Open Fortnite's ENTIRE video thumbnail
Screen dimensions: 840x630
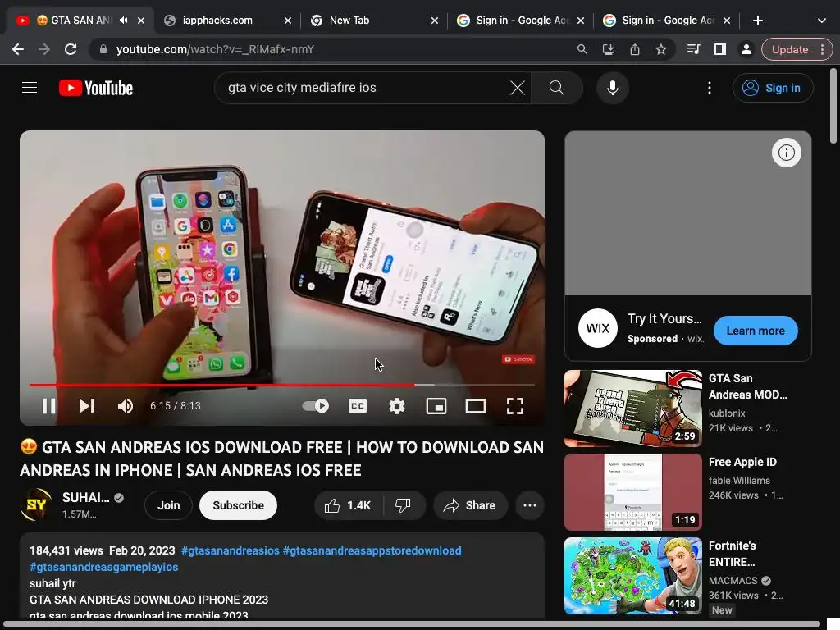tap(632, 576)
